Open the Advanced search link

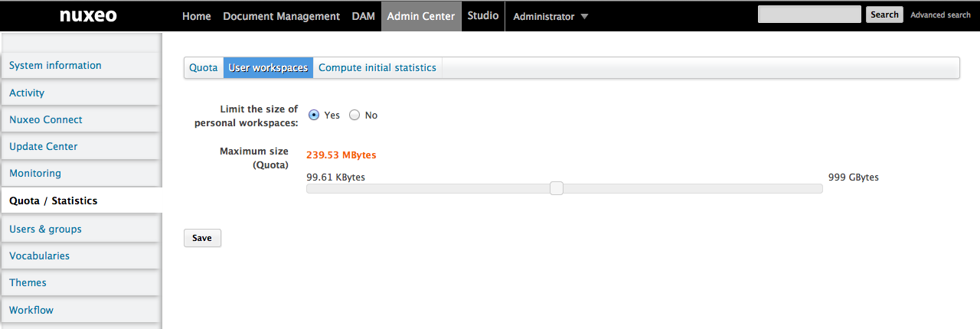[940, 15]
